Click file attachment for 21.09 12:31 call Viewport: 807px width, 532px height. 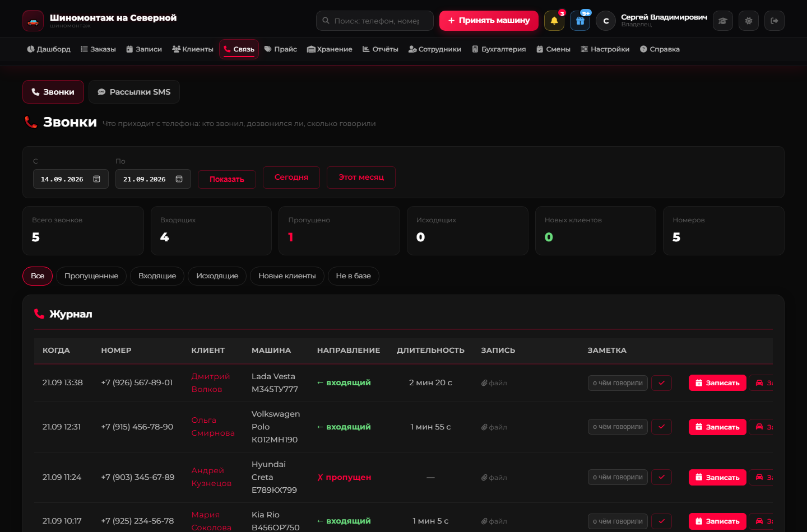click(x=494, y=427)
